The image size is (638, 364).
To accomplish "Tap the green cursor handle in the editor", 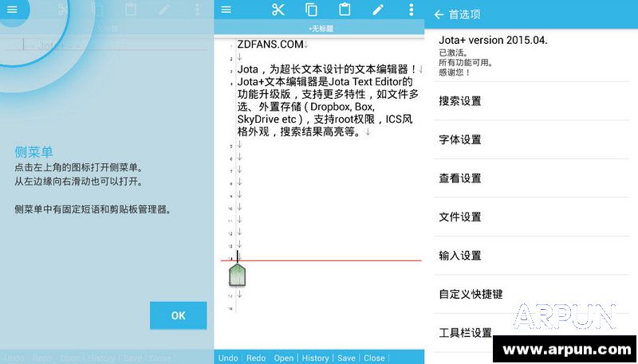I will (237, 275).
